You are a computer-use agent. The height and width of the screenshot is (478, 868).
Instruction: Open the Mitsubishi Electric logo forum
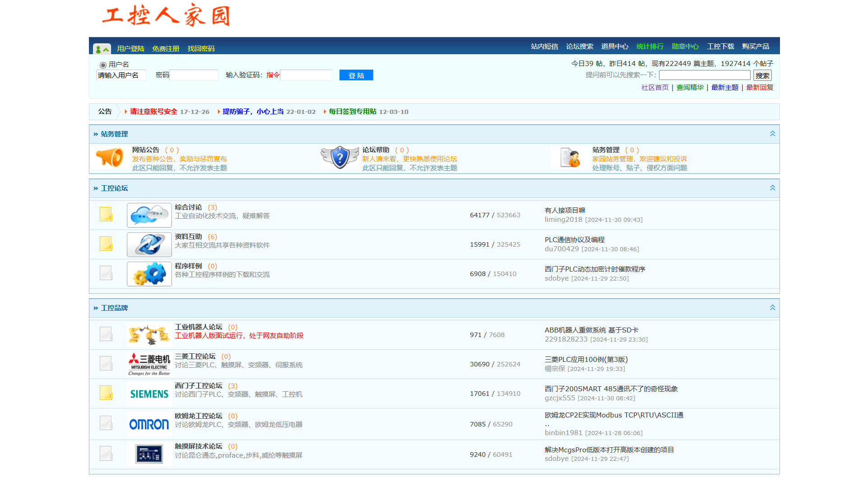coord(149,364)
